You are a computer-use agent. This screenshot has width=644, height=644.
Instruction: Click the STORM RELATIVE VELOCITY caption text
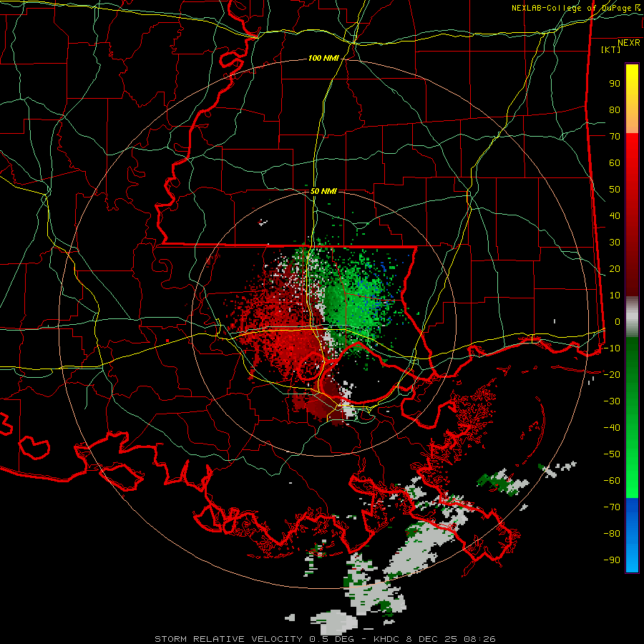pyautogui.click(x=230, y=639)
